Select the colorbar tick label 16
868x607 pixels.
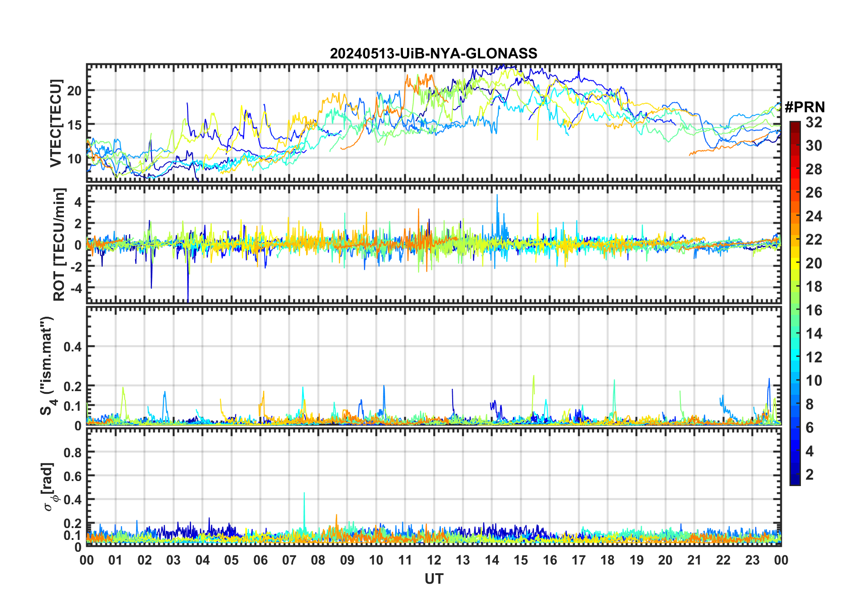814,310
